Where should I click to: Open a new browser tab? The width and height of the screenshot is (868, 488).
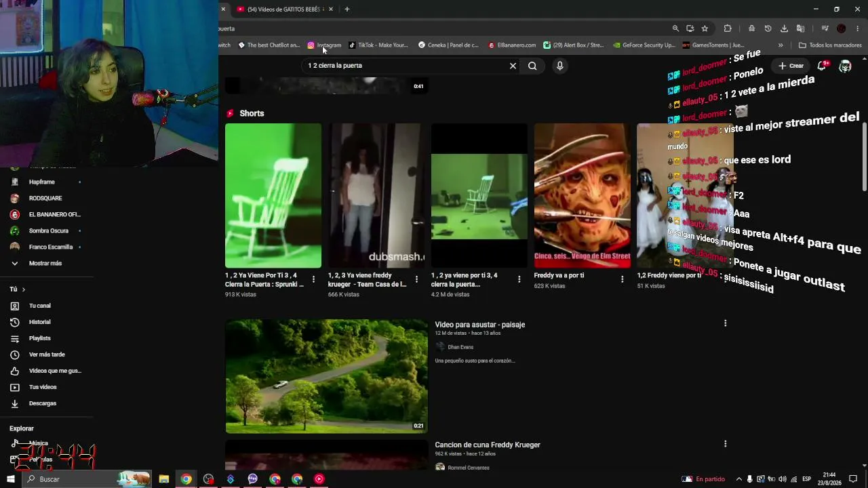point(347,9)
